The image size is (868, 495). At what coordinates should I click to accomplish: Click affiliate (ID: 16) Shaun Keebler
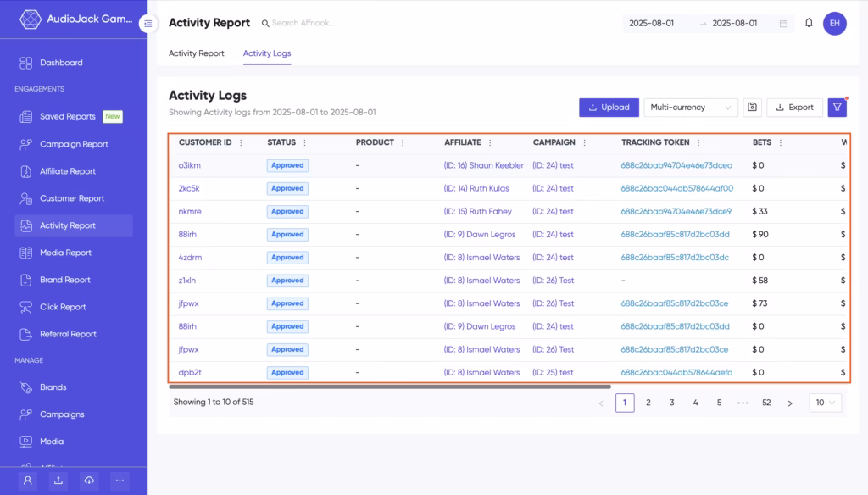click(x=483, y=165)
